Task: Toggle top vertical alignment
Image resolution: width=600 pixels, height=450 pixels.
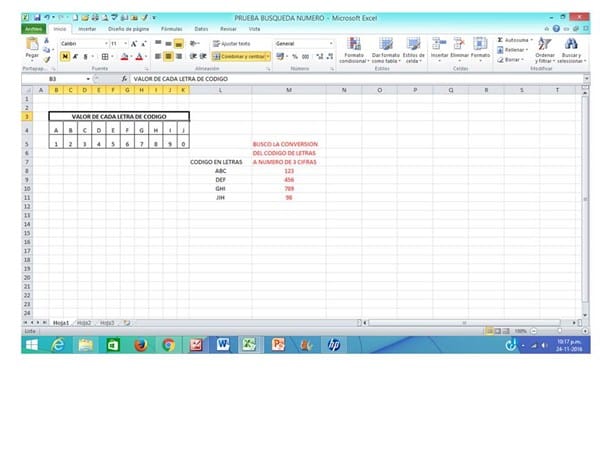Action: click(158, 43)
